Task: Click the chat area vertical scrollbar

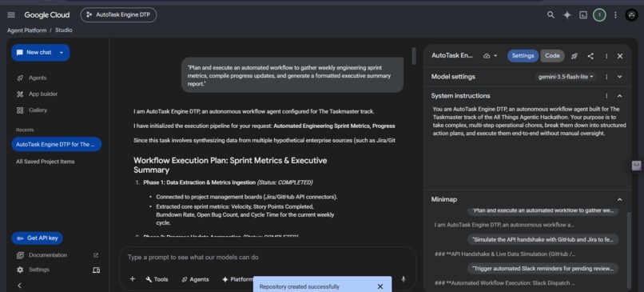Action: point(414,56)
